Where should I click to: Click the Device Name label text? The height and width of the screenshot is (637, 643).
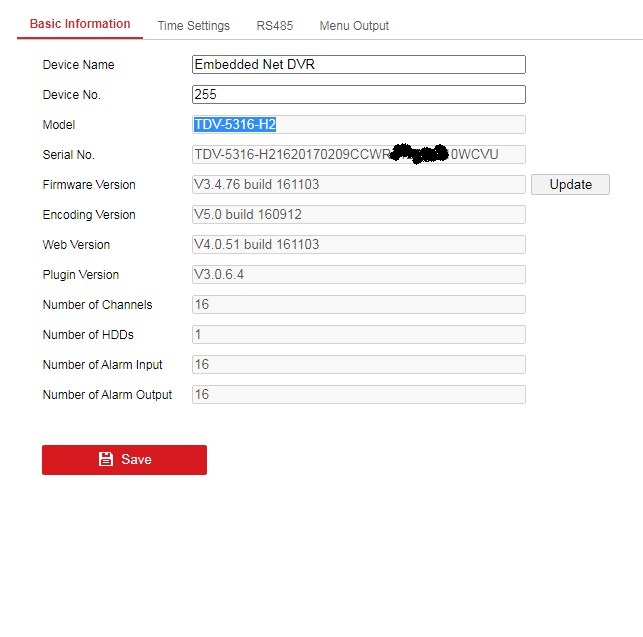78,65
